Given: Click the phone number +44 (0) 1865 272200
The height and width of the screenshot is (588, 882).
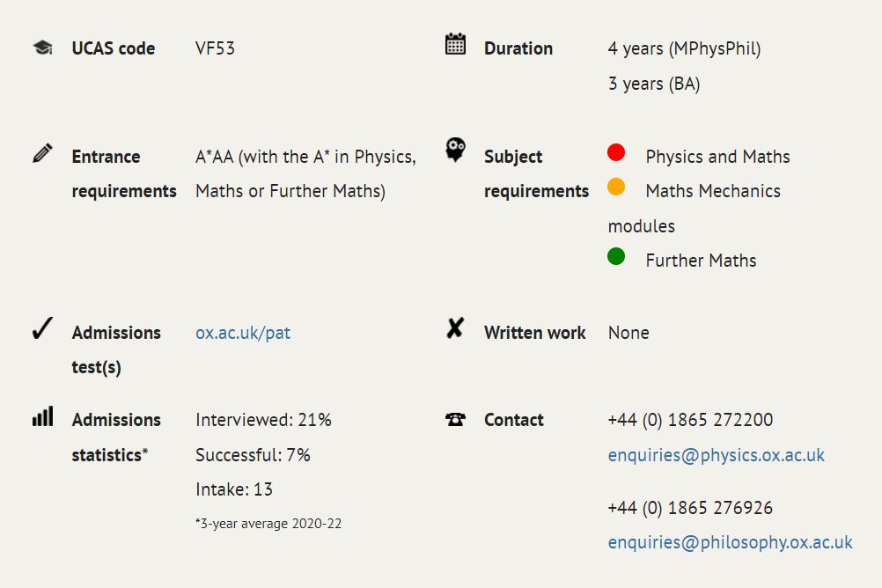Looking at the screenshot, I should (690, 420).
